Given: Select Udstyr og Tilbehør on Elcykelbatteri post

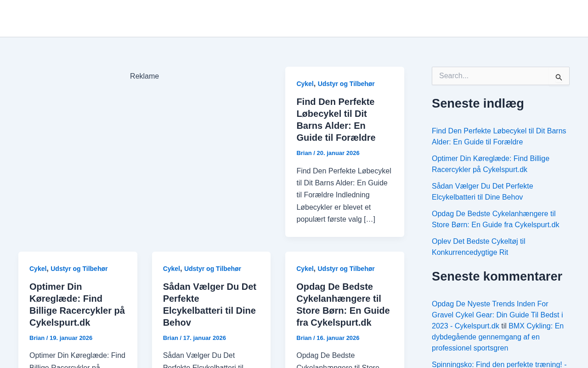Looking at the screenshot, I should (x=212, y=269).
